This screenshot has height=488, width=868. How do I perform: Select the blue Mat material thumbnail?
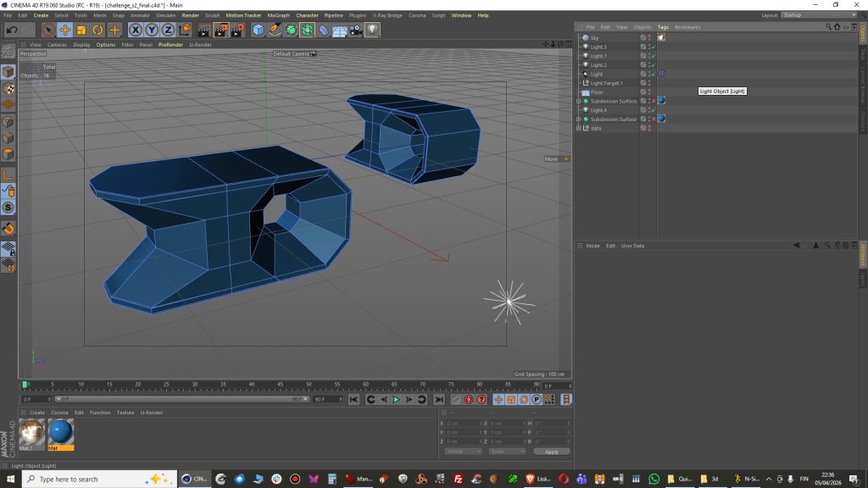point(60,433)
